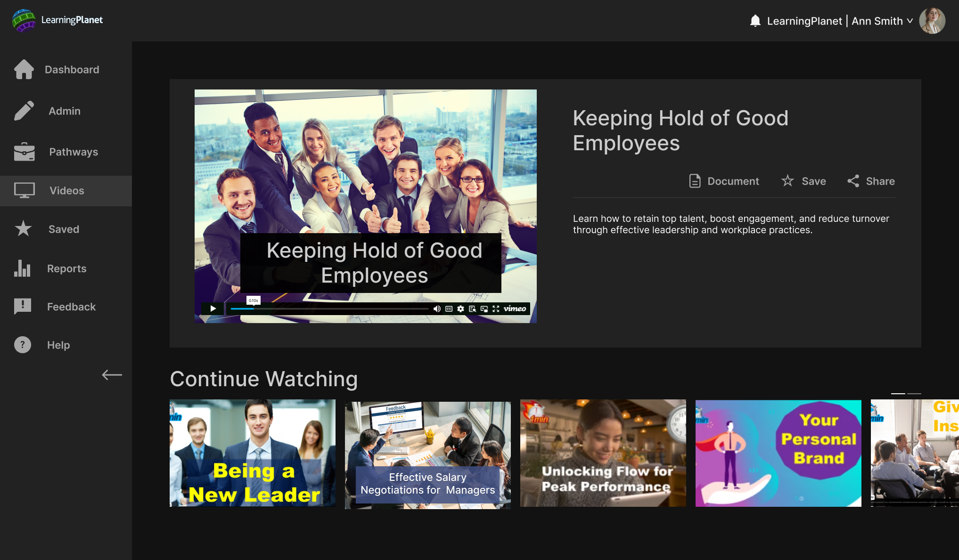The image size is (959, 560).
Task: Open Being a New Leader thumbnail
Action: [x=252, y=453]
